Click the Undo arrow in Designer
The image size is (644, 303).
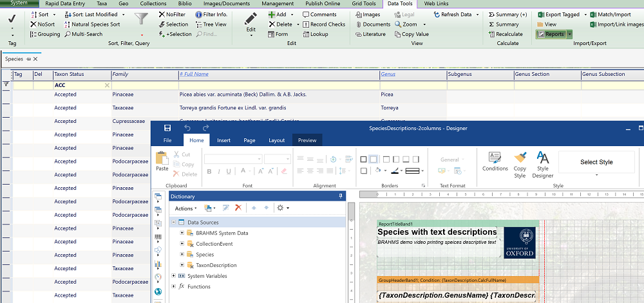(x=187, y=128)
